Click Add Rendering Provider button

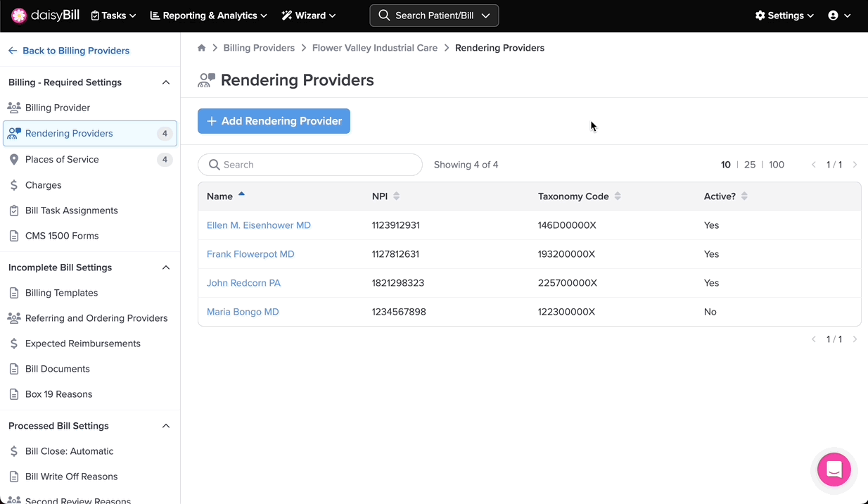[274, 121]
